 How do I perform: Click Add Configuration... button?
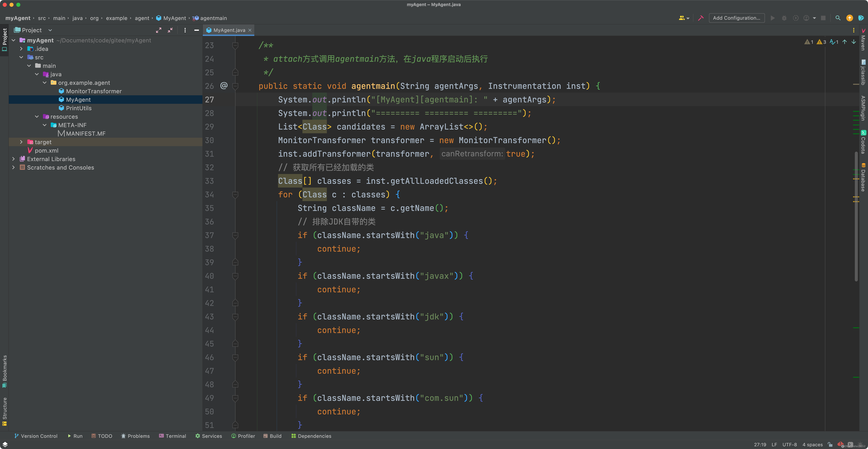coord(737,18)
